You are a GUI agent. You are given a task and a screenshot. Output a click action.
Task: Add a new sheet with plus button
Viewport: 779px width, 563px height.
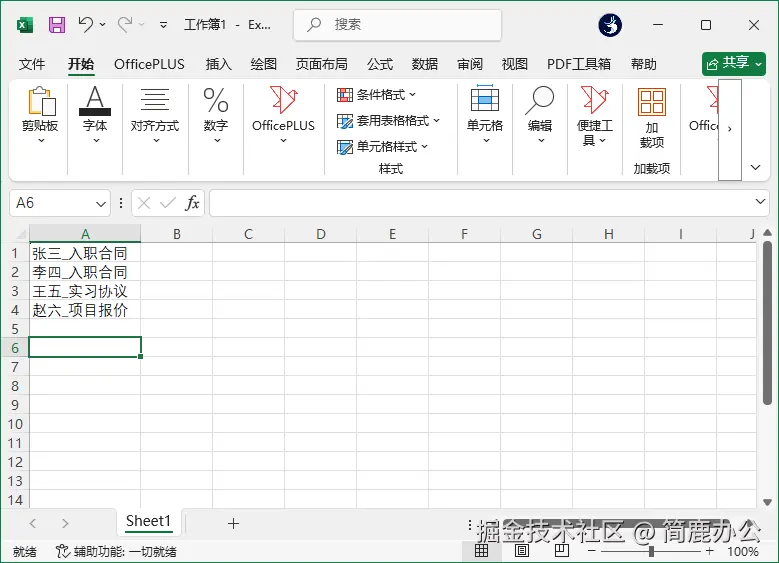(x=233, y=523)
